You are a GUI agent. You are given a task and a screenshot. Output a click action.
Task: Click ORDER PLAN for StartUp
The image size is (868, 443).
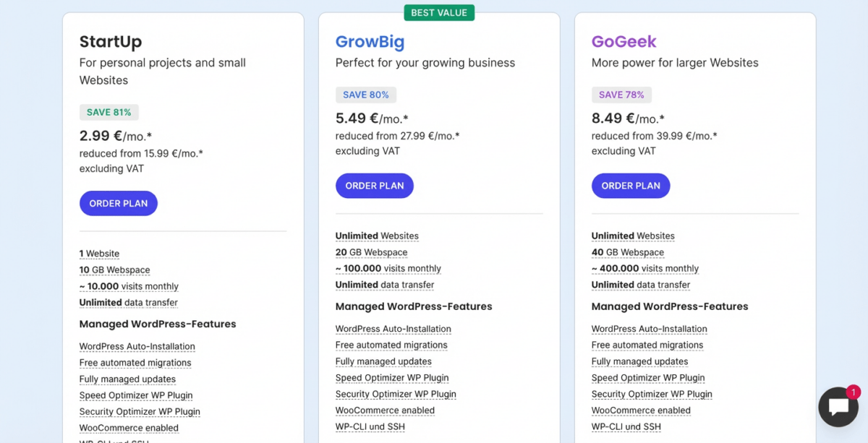[x=118, y=203]
